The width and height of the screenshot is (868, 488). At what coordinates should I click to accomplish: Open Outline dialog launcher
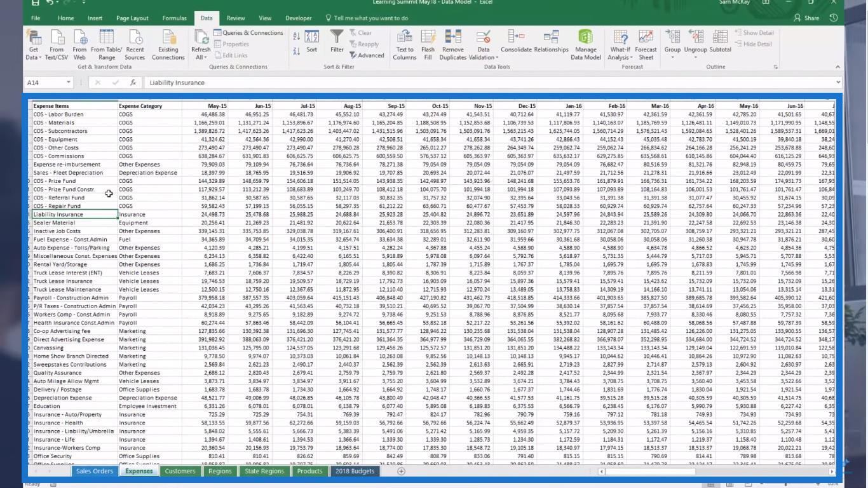775,67
